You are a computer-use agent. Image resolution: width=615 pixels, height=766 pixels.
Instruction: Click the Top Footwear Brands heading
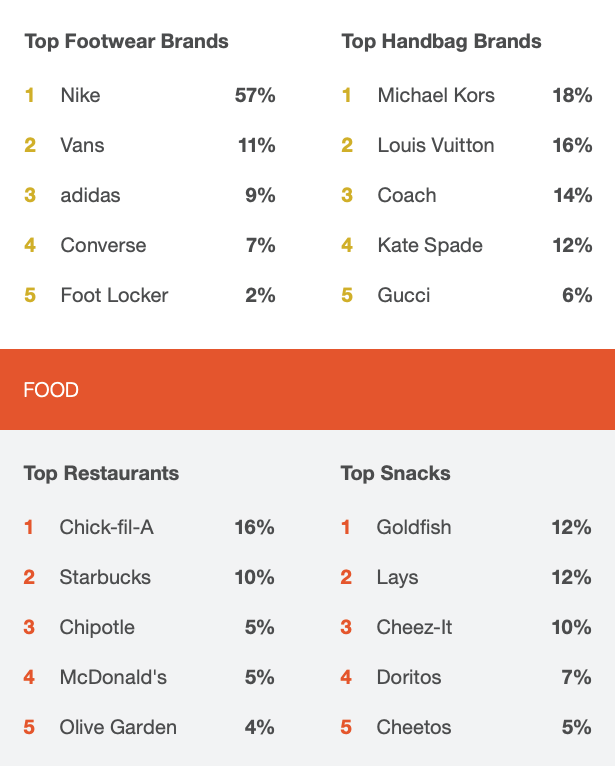[x=126, y=42]
